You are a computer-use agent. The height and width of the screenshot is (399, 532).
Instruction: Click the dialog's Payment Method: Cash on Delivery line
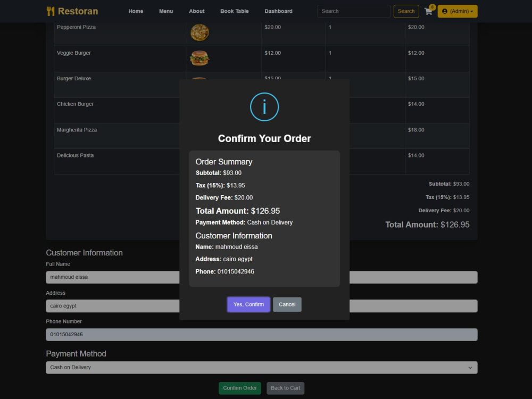click(244, 222)
